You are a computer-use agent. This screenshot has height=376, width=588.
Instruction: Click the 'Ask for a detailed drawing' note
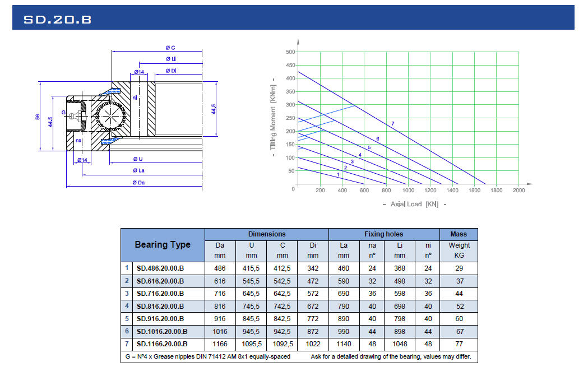pyautogui.click(x=390, y=357)
